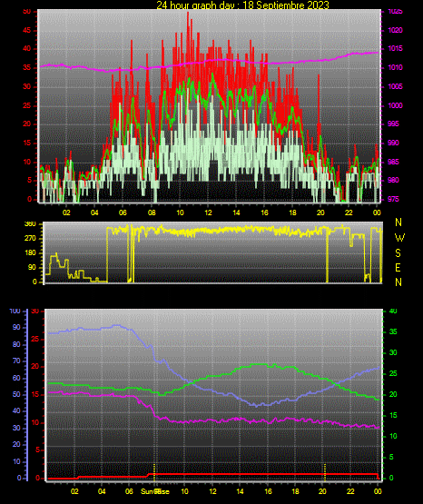The width and height of the screenshot is (423, 504).
Task: Click red wind speed axis value 35
Action: point(26,68)
